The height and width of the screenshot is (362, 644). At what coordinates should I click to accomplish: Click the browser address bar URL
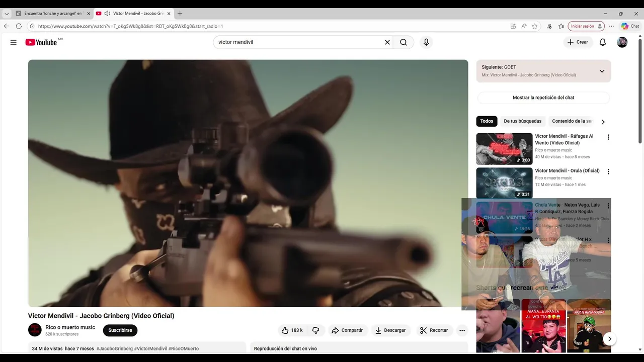(x=131, y=26)
